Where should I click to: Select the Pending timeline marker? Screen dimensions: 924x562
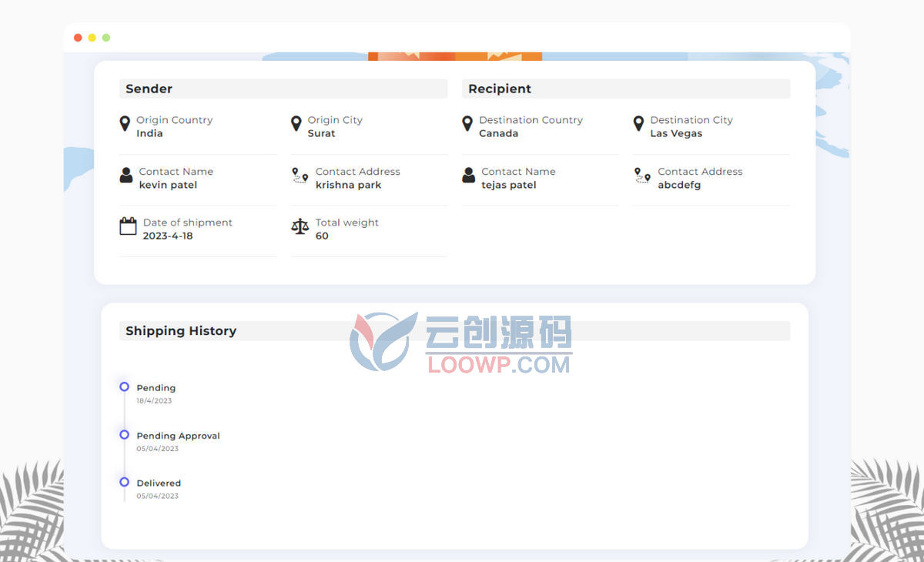124,386
